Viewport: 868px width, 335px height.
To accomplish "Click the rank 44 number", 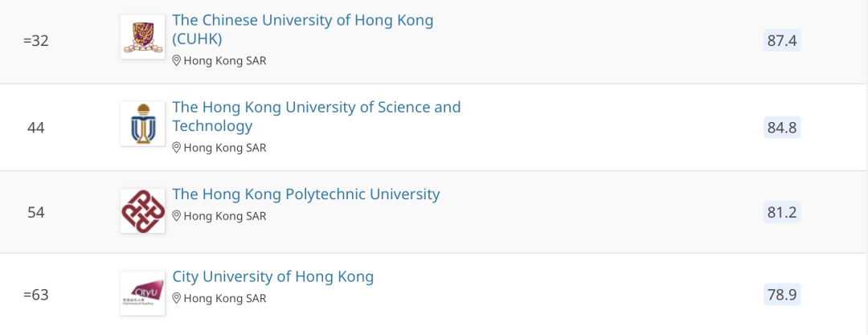I will [x=36, y=127].
